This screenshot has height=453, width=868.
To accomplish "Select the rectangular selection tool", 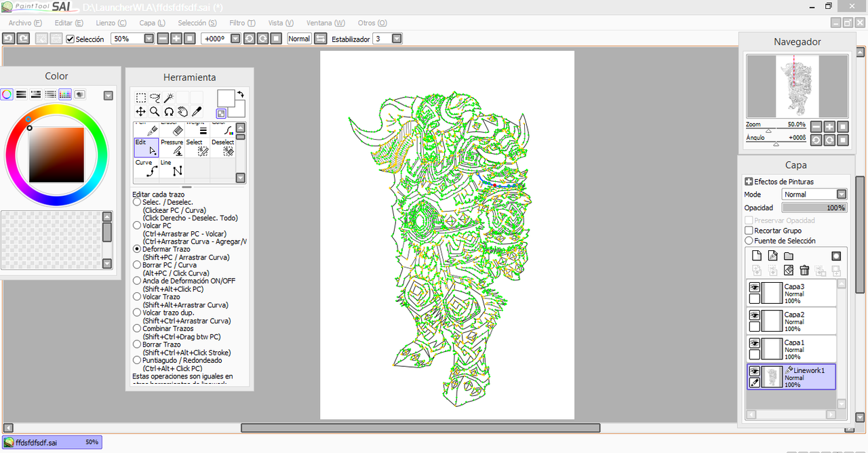I will pyautogui.click(x=140, y=98).
